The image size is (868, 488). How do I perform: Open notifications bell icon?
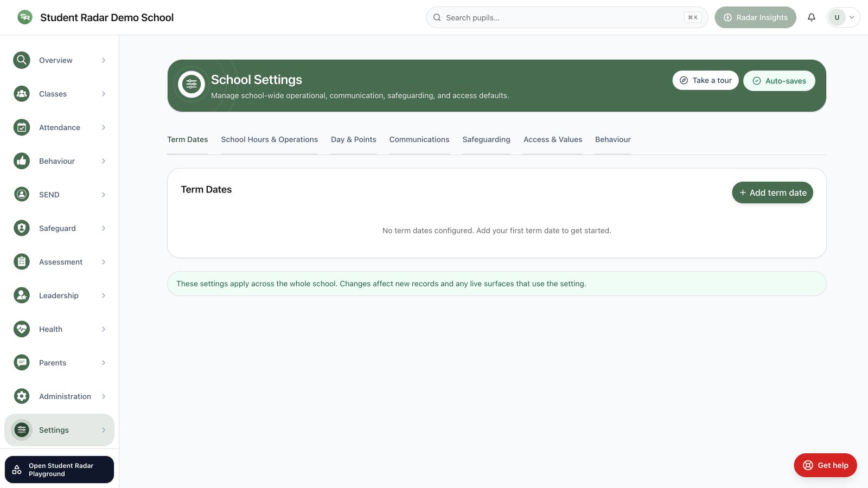tap(812, 17)
